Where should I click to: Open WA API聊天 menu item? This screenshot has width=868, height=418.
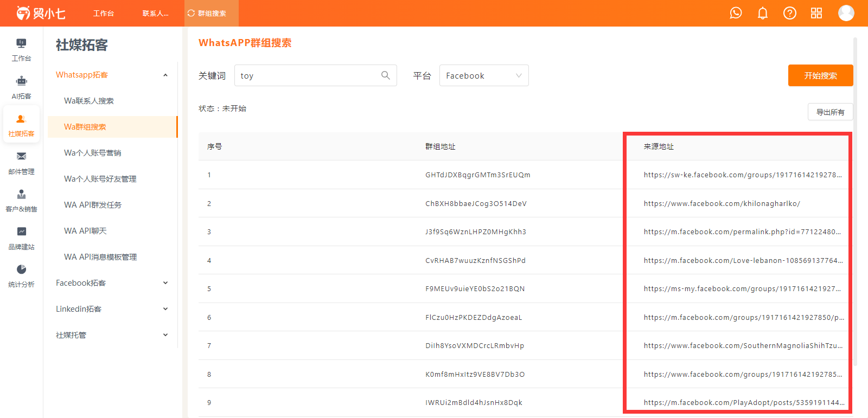coord(85,231)
